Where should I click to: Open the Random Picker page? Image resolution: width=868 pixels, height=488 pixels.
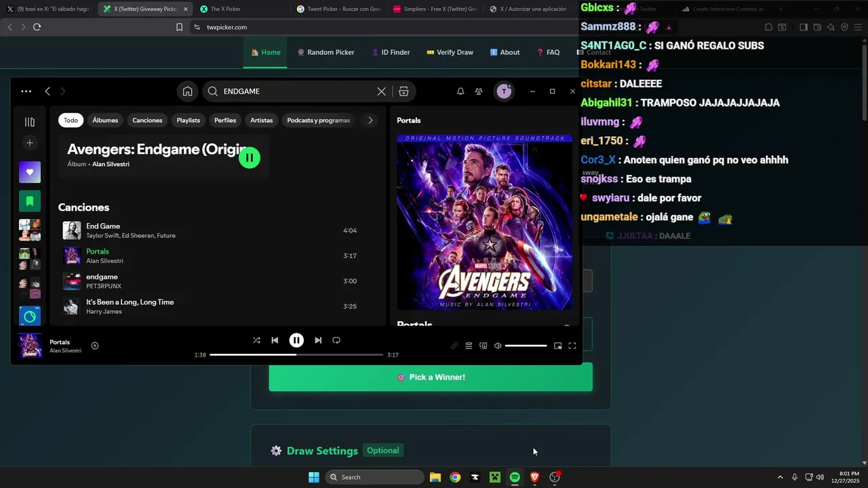click(325, 52)
